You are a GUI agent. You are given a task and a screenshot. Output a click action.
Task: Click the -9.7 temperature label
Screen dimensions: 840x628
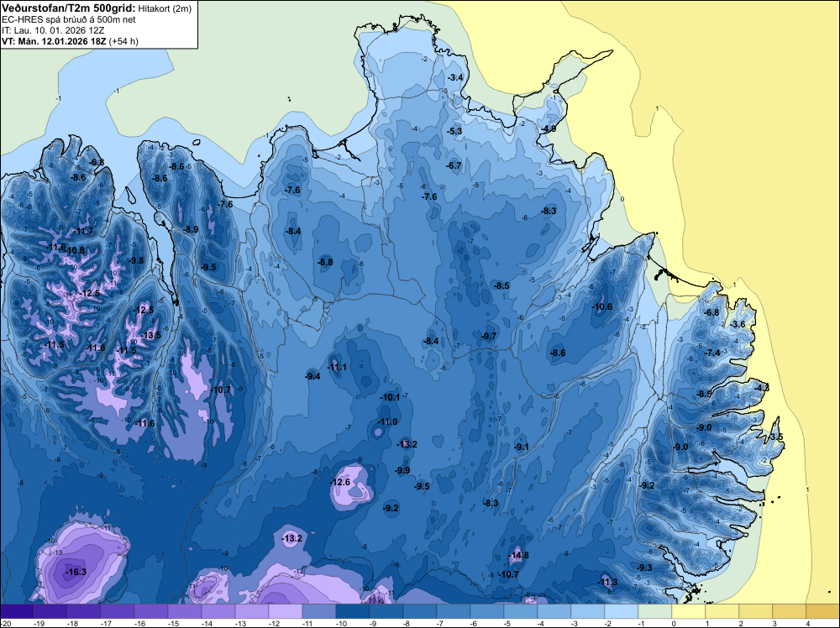(487, 336)
